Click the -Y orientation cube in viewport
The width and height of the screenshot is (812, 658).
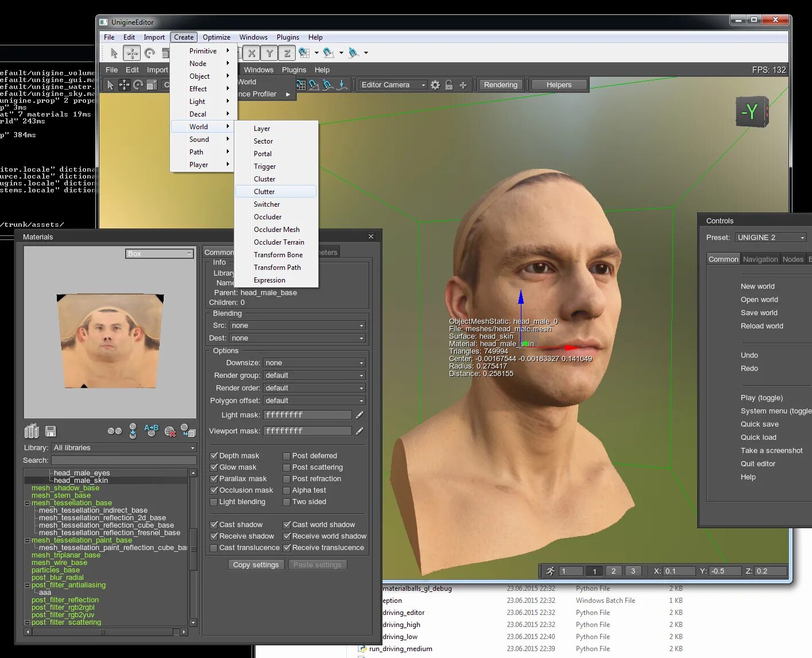coord(751,112)
